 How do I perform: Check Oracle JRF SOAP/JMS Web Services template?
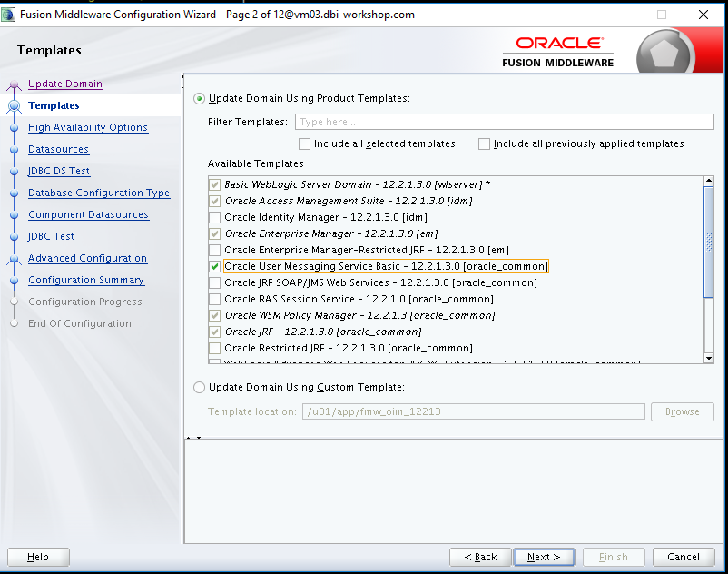[x=214, y=282]
